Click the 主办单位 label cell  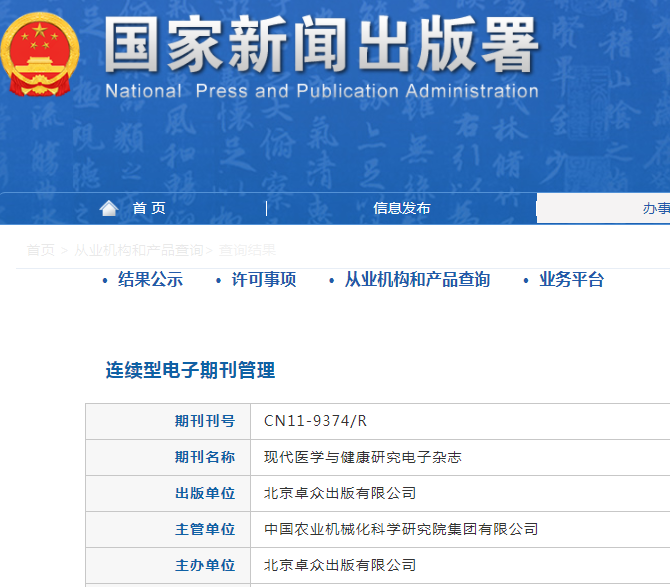point(168,566)
